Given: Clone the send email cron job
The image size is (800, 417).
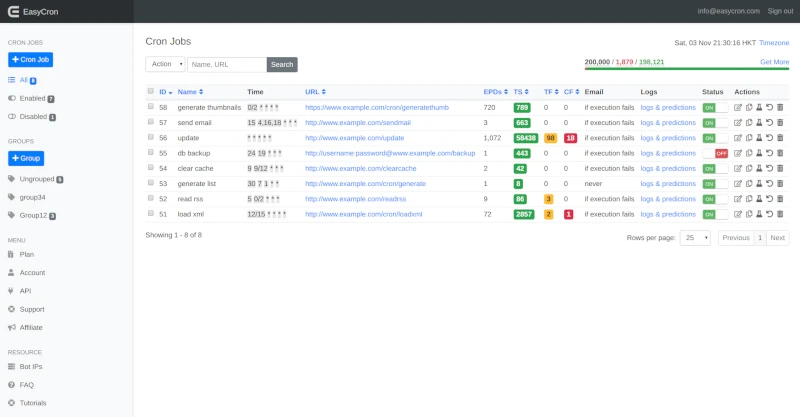Looking at the screenshot, I should tap(749, 123).
